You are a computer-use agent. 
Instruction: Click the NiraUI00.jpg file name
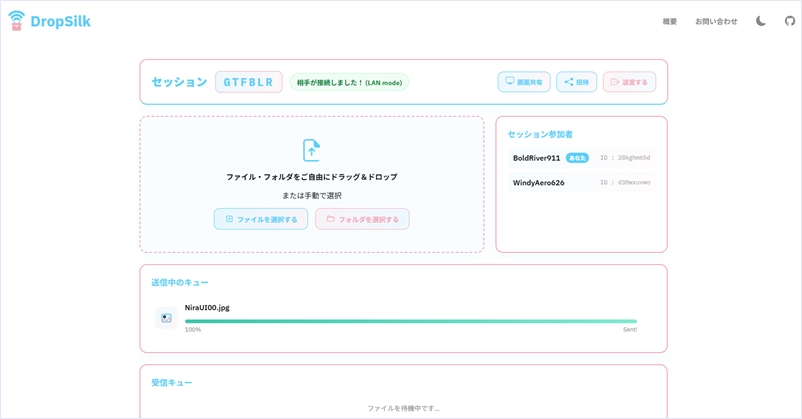(x=207, y=308)
